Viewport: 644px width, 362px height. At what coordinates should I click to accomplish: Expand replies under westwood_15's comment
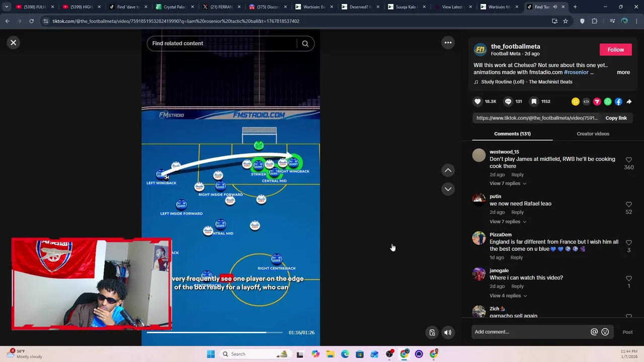(508, 184)
